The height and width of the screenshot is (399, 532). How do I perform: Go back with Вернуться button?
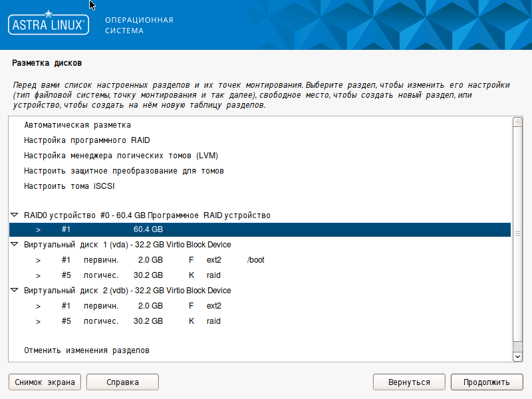(x=408, y=382)
